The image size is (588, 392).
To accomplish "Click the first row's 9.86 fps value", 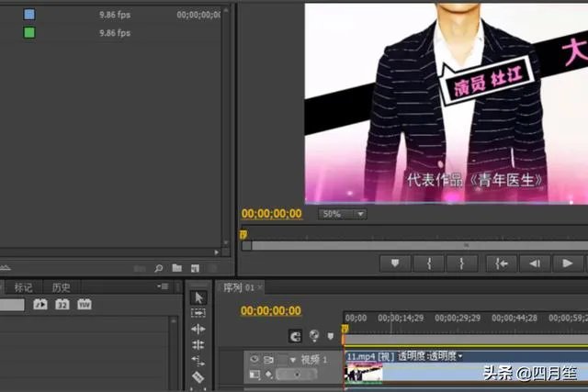I will point(115,15).
